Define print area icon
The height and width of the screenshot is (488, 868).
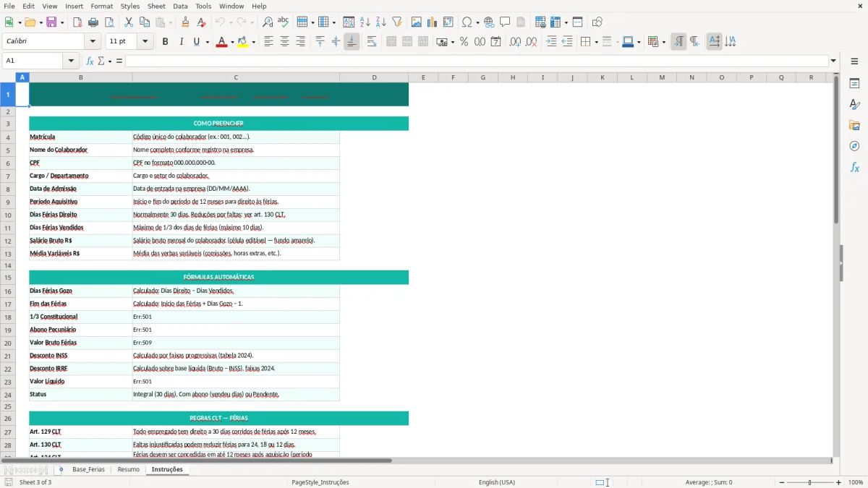point(540,22)
